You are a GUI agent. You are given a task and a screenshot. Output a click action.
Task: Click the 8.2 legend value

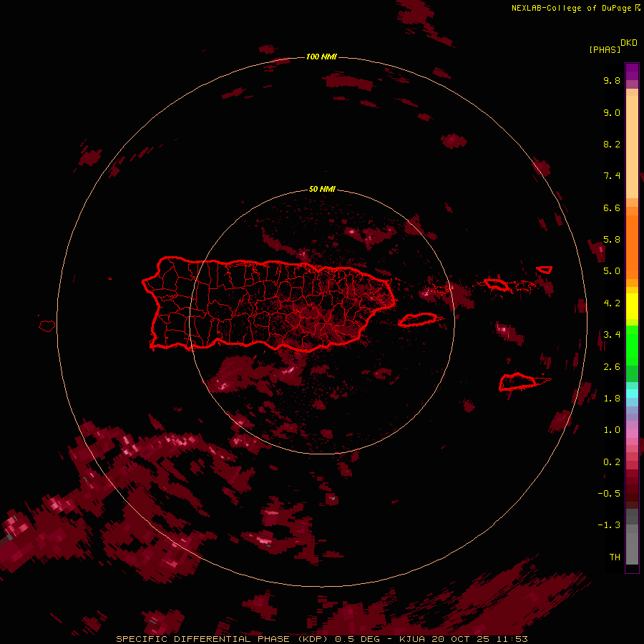612,144
